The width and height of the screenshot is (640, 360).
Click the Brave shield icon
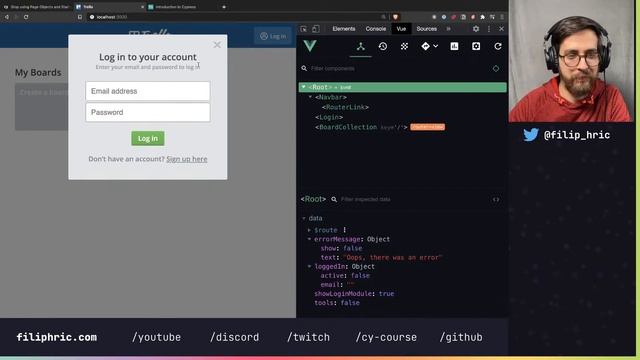(x=395, y=17)
